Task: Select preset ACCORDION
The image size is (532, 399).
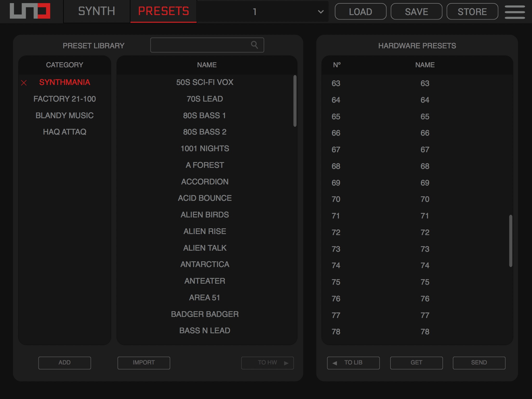Action: [205, 182]
